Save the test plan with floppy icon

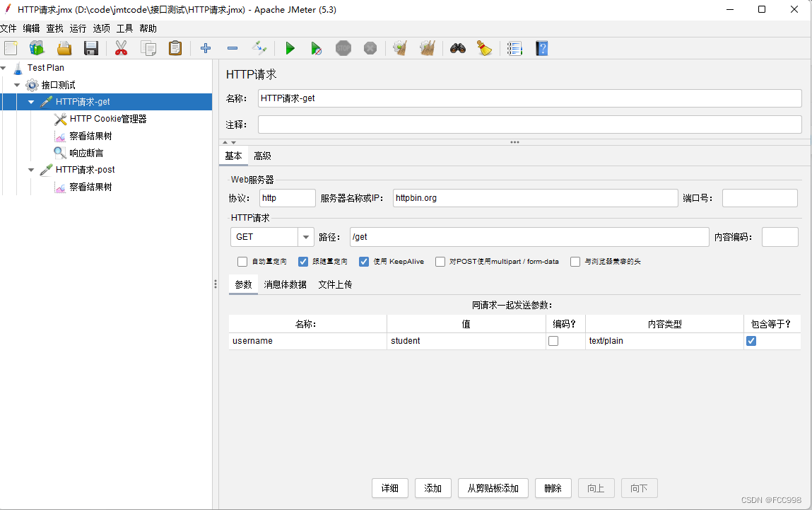tap(91, 48)
